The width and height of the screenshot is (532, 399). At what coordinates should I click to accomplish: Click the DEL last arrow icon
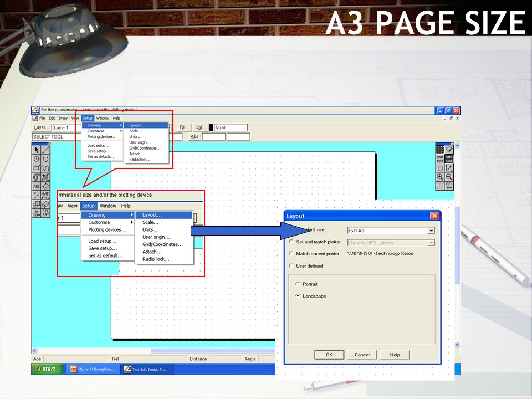[x=449, y=186]
